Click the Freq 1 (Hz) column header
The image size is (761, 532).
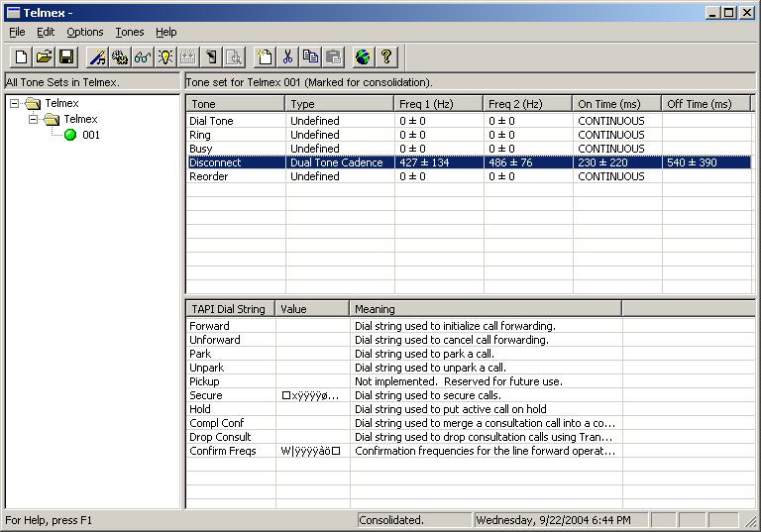point(438,104)
